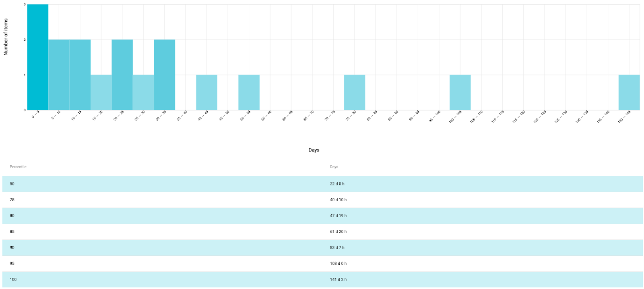Click the 'Percentile' column header
The width and height of the screenshot is (644, 289).
pyautogui.click(x=18, y=167)
